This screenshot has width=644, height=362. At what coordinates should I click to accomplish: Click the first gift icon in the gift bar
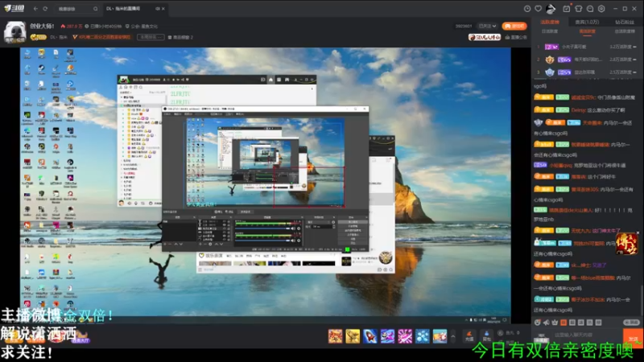point(335,336)
